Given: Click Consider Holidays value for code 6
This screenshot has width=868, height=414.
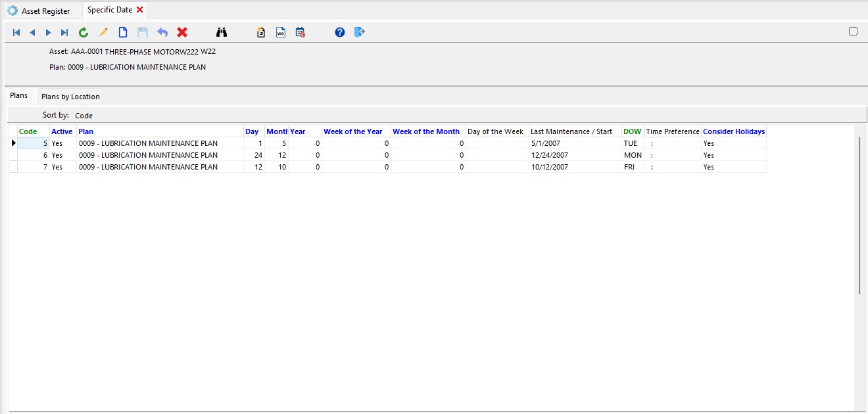Looking at the screenshot, I should 709,155.
